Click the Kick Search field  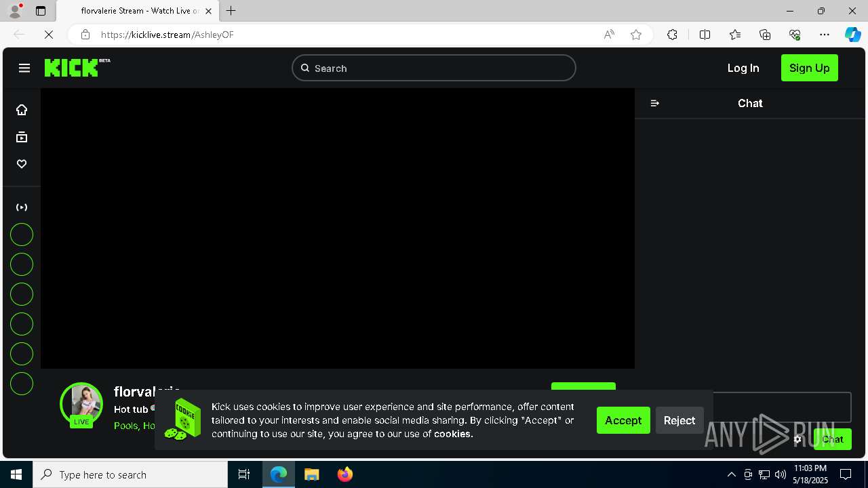click(x=434, y=68)
